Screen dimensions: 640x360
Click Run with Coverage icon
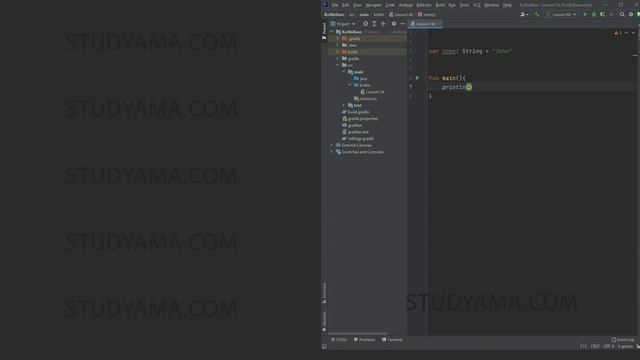(602, 14)
